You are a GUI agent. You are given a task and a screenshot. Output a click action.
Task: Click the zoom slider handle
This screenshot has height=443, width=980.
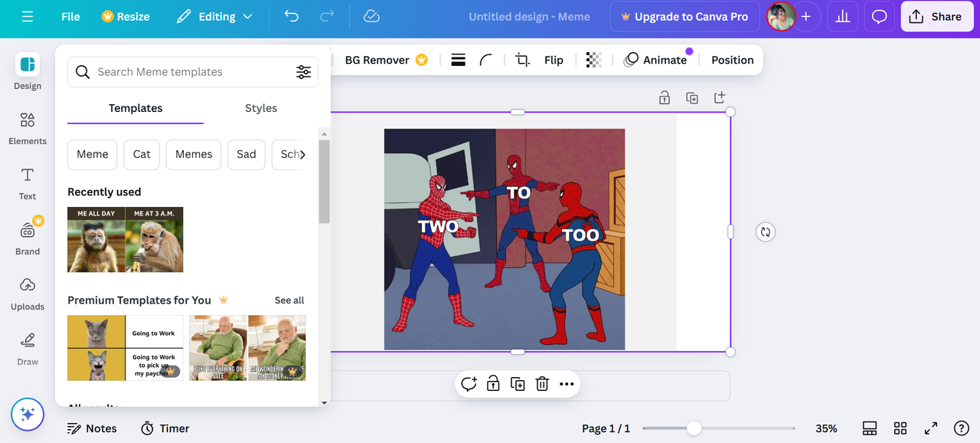[694, 428]
